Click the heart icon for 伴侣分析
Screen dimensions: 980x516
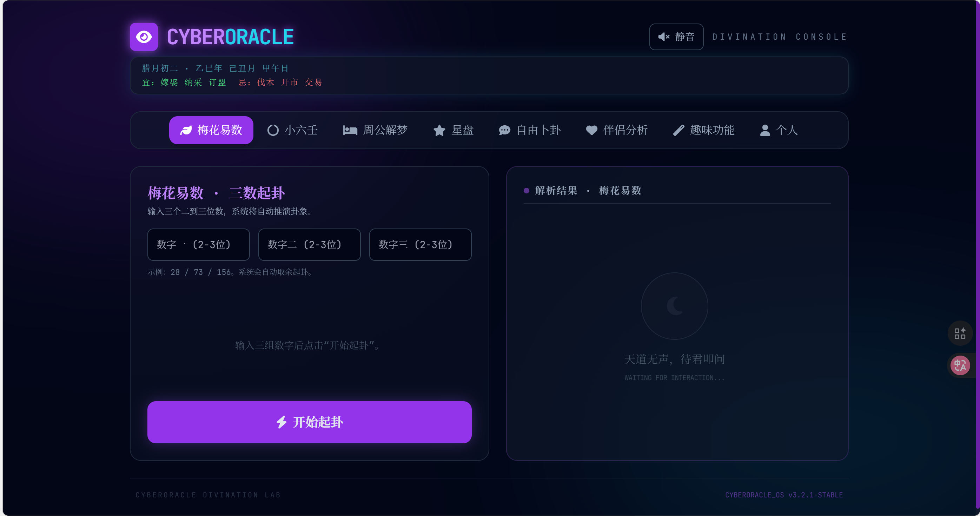point(591,130)
